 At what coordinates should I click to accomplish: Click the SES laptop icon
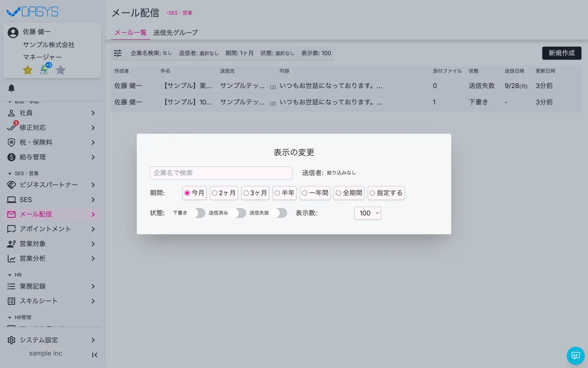pyautogui.click(x=11, y=200)
